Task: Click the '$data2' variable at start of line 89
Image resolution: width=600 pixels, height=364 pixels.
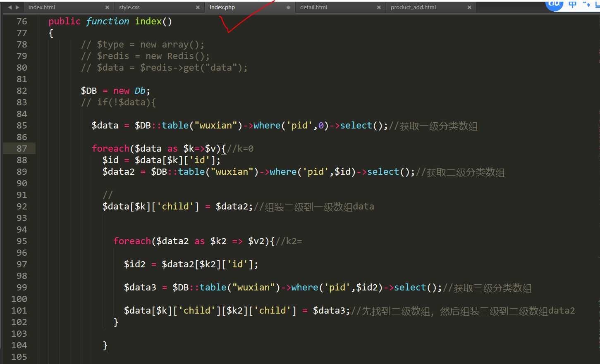Action: click(x=119, y=172)
